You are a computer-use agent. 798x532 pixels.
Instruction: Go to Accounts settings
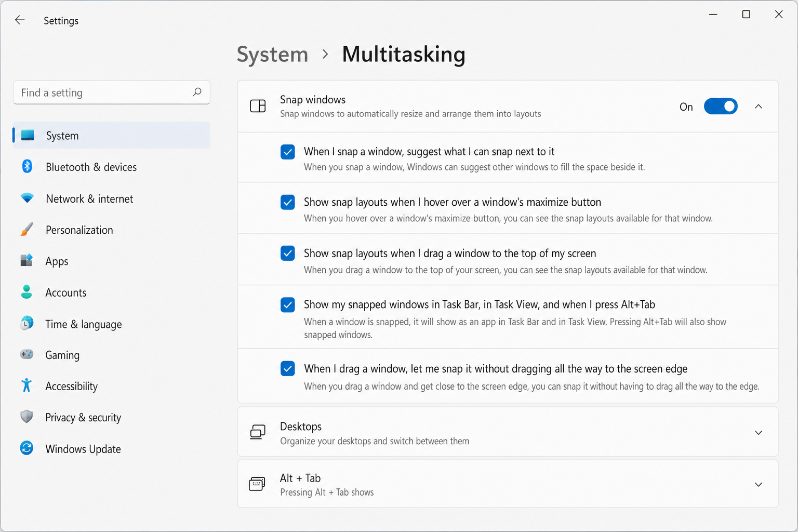112,292
